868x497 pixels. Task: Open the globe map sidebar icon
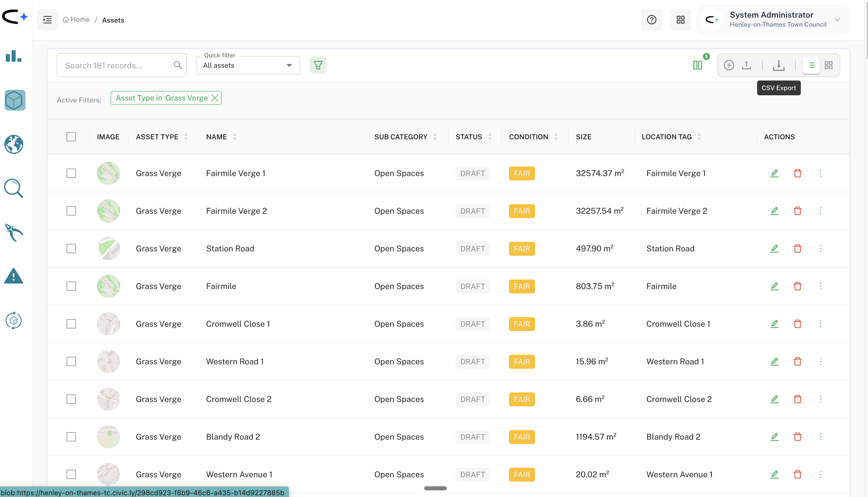[x=14, y=145]
